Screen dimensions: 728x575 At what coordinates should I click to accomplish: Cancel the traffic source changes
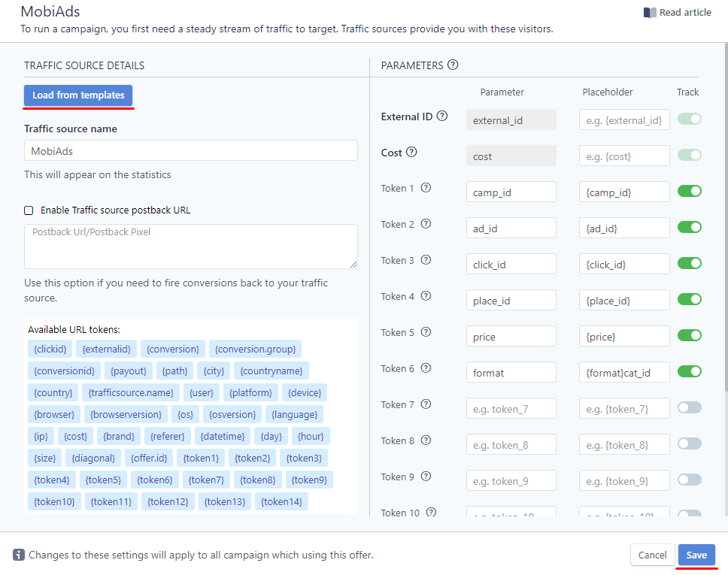[652, 555]
